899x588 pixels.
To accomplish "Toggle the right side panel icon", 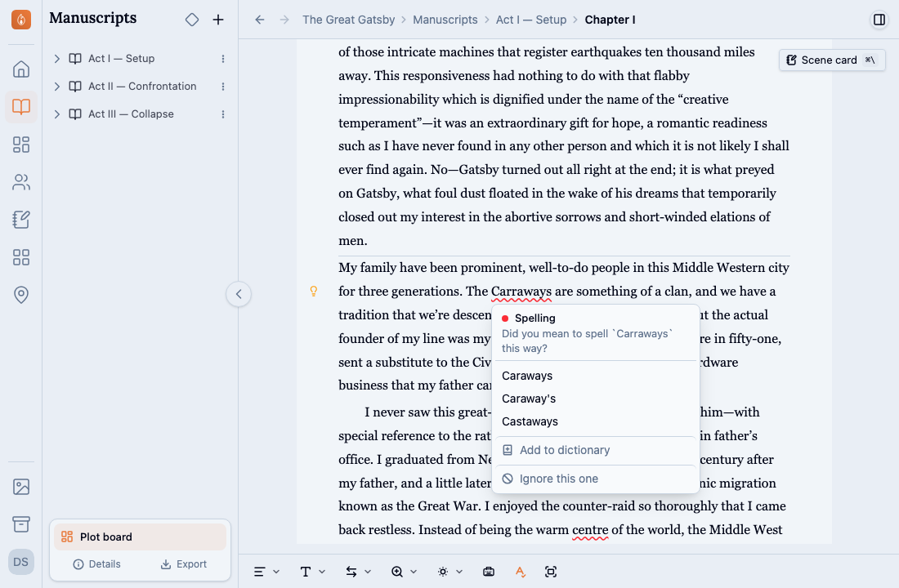I will (x=879, y=20).
